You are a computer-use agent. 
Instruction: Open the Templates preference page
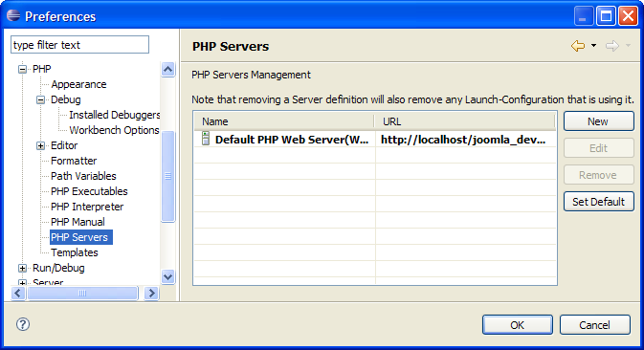click(x=75, y=252)
